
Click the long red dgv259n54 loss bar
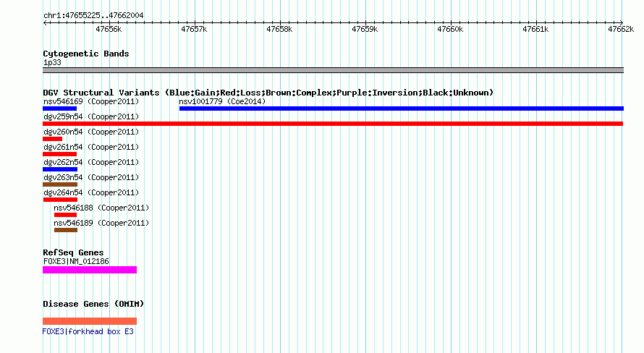pyautogui.click(x=333, y=124)
